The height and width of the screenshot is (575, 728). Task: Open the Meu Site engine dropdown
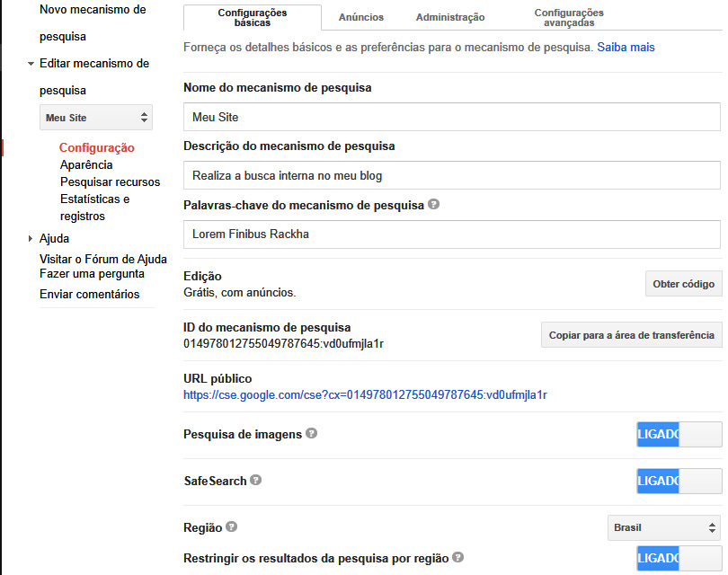(x=96, y=118)
